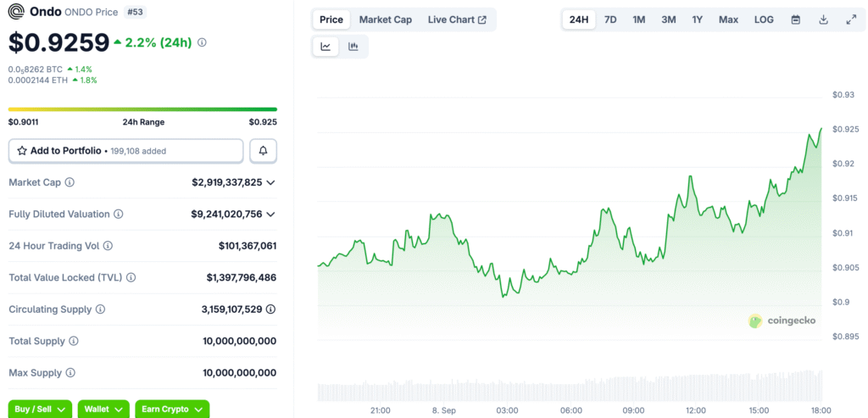Click Add to Portfolio button
Image resolution: width=868 pixels, height=418 pixels.
pos(125,151)
